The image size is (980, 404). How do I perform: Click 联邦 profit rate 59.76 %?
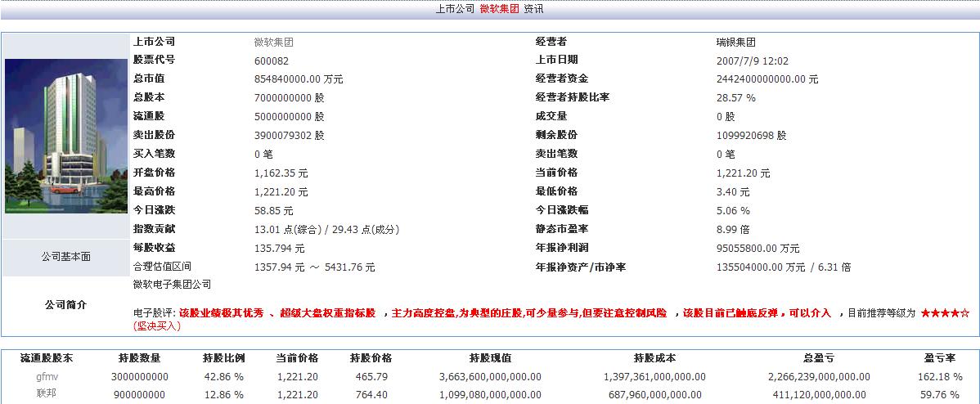[941, 395]
